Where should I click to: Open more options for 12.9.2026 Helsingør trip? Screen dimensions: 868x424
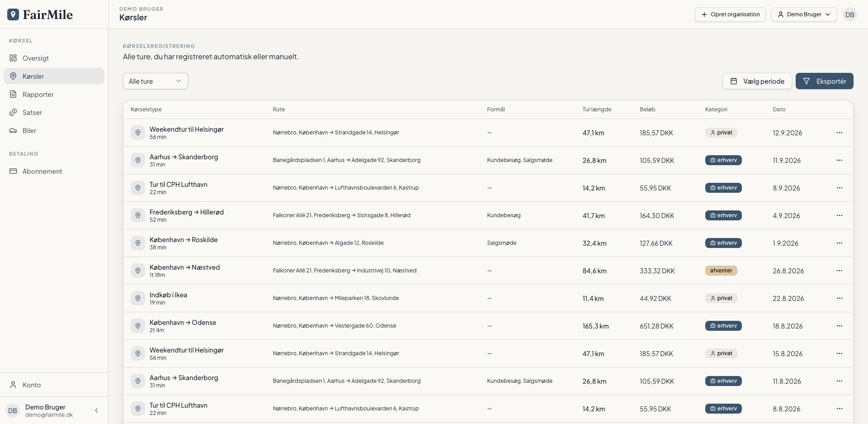click(839, 133)
